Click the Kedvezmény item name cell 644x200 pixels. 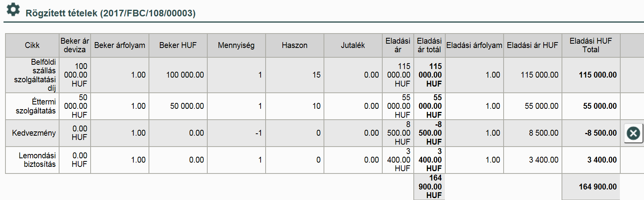[x=34, y=133]
